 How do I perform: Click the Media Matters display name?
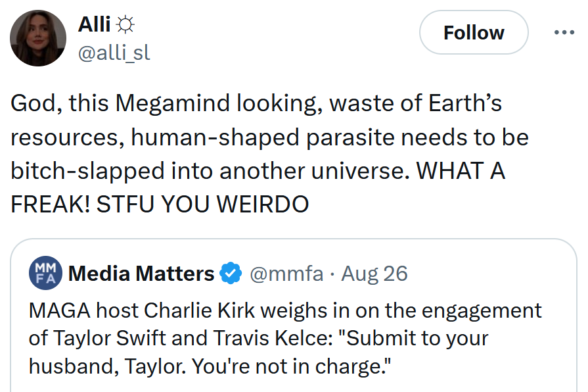coord(143,273)
